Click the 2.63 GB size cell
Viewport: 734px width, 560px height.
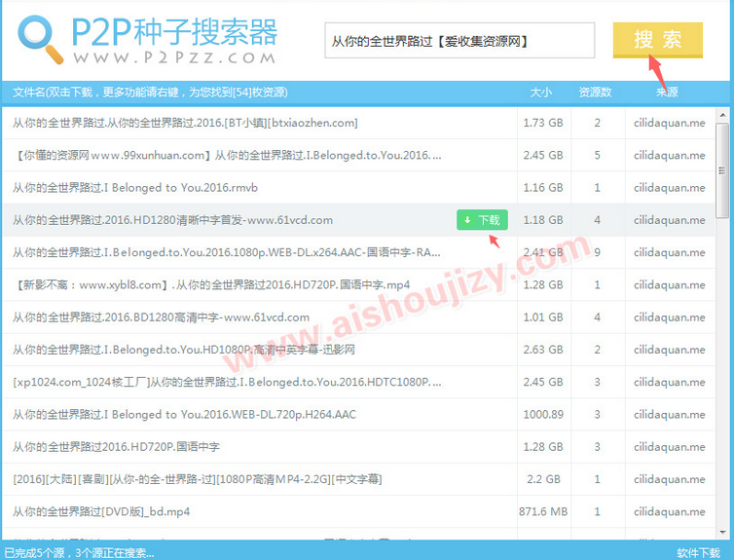pos(543,350)
